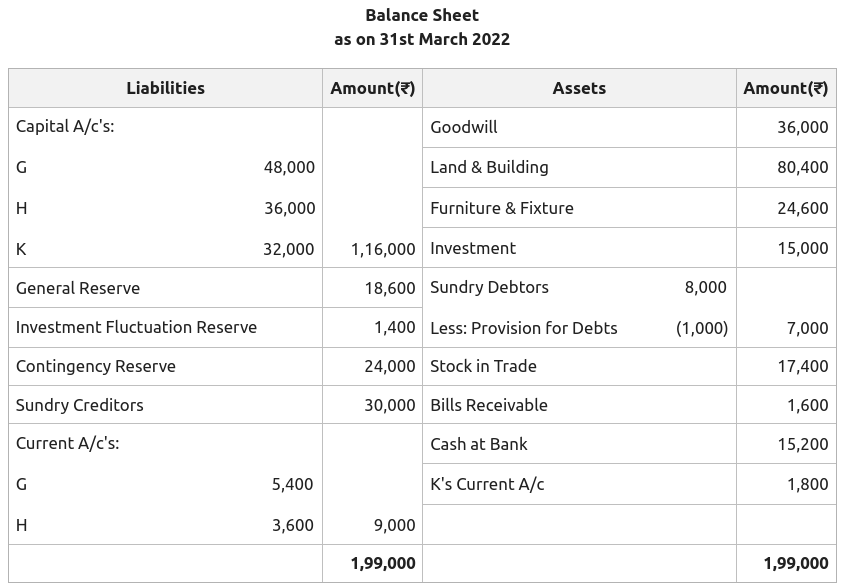841x588 pixels.
Task: Select the Investment Fluctuation Reserve label
Action: [x=136, y=327]
